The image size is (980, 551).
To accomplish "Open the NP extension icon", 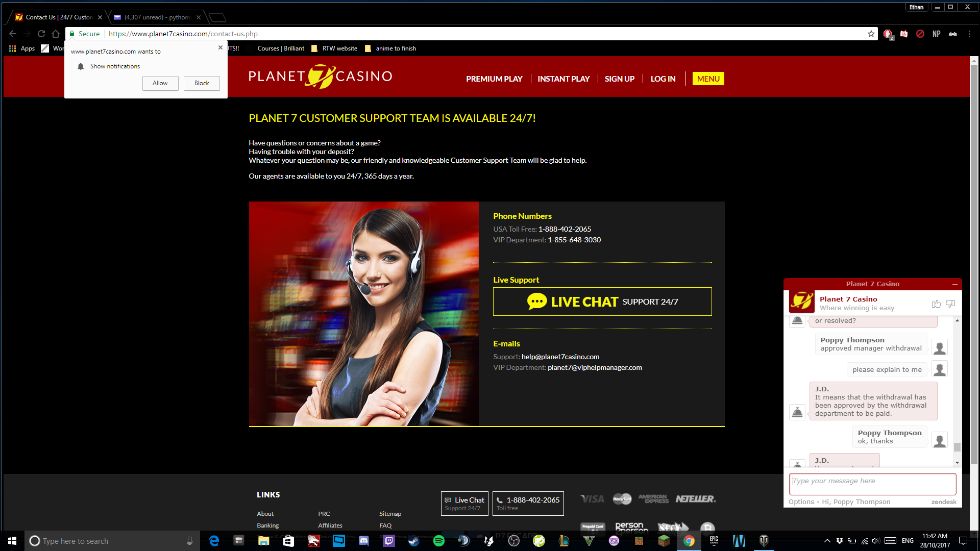I will click(937, 34).
